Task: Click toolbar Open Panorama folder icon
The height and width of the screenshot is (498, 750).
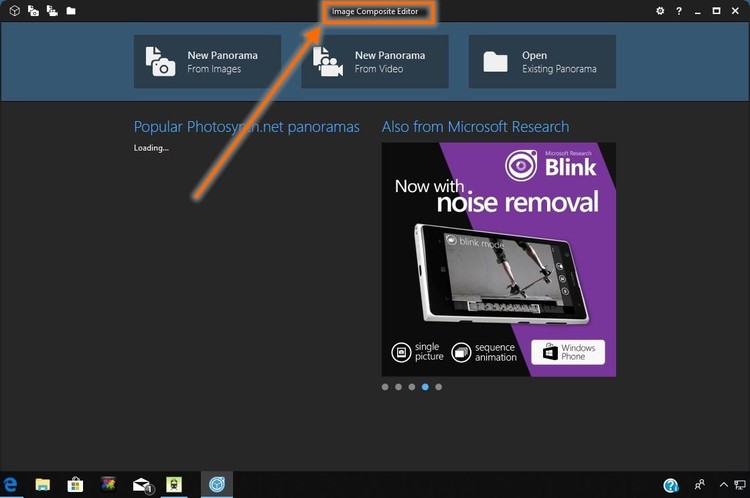Action: (71, 11)
